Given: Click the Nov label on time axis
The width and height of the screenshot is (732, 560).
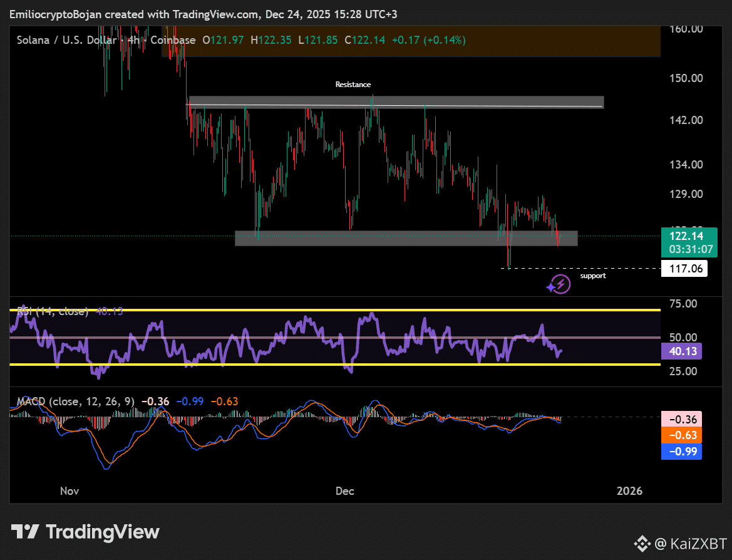Looking at the screenshot, I should (70, 491).
